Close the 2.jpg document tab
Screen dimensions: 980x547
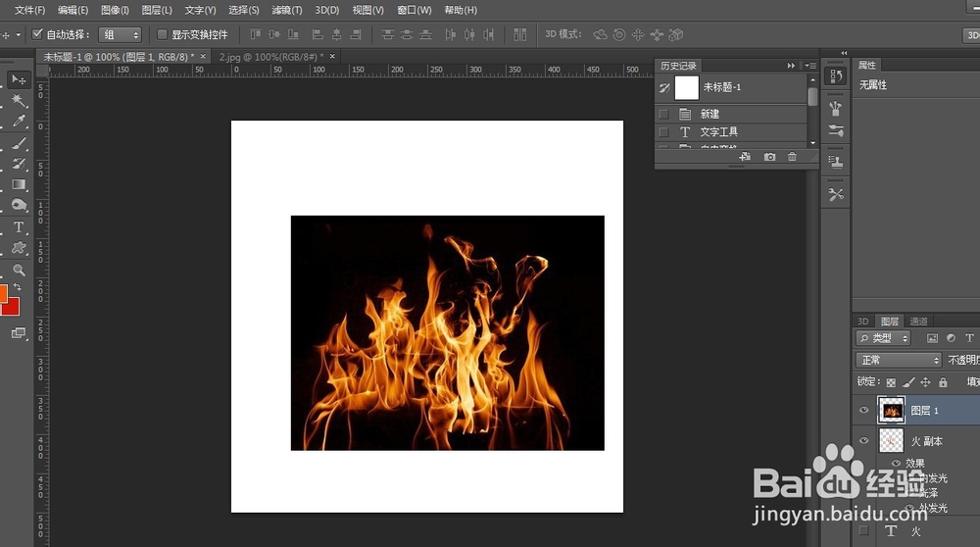click(332, 56)
